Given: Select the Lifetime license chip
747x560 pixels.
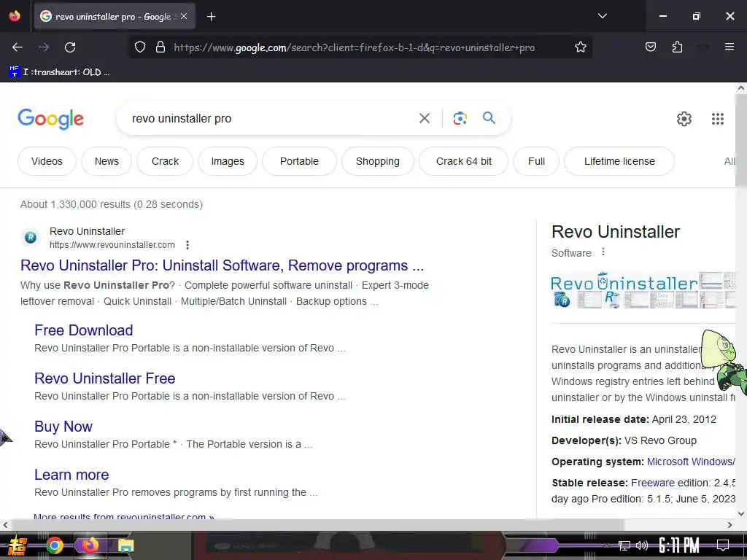Looking at the screenshot, I should tap(619, 161).
